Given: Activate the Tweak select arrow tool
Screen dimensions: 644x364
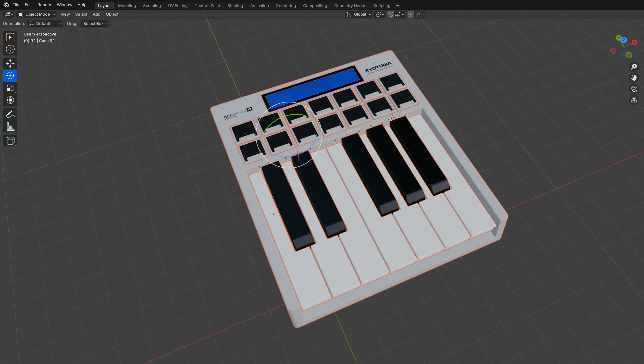Looking at the screenshot, I should (10, 37).
